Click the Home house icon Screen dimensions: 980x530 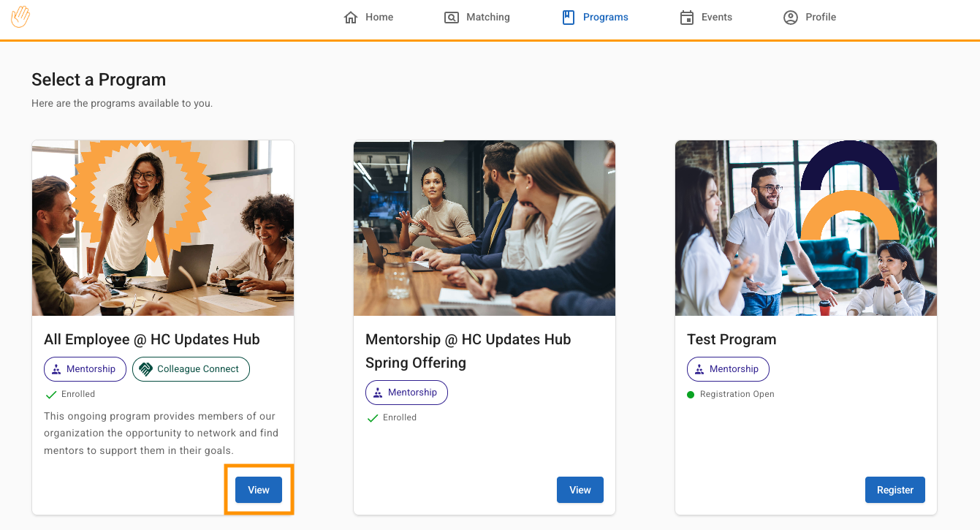[x=351, y=18]
